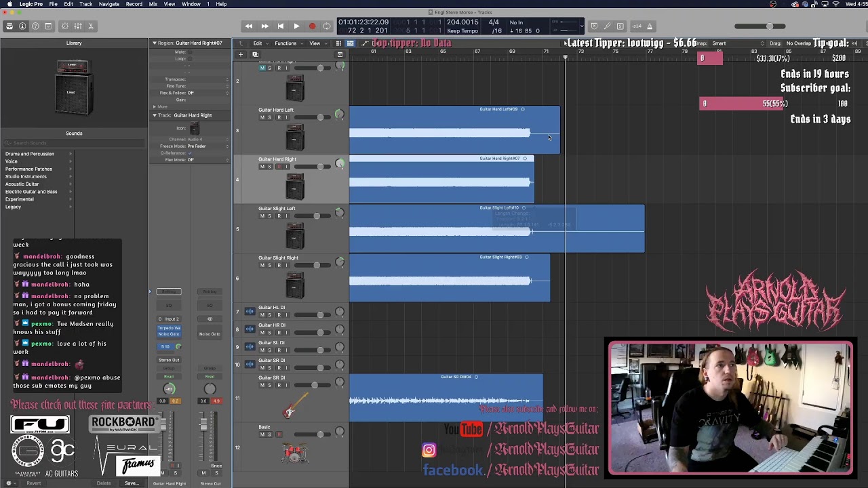Collapse the Region inspector disclosure triangle
The height and width of the screenshot is (488, 868).
[154, 43]
